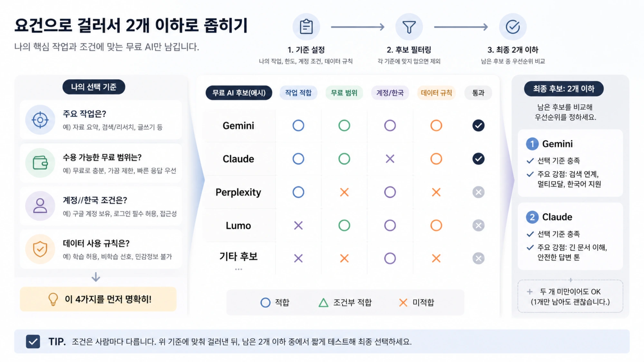Screen dimensions: 644x362
Task: Click the lightbulb icon in the yellow banner
Action: (53, 299)
